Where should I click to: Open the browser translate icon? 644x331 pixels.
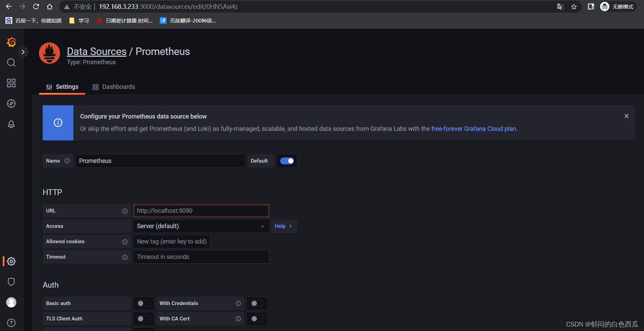560,6
